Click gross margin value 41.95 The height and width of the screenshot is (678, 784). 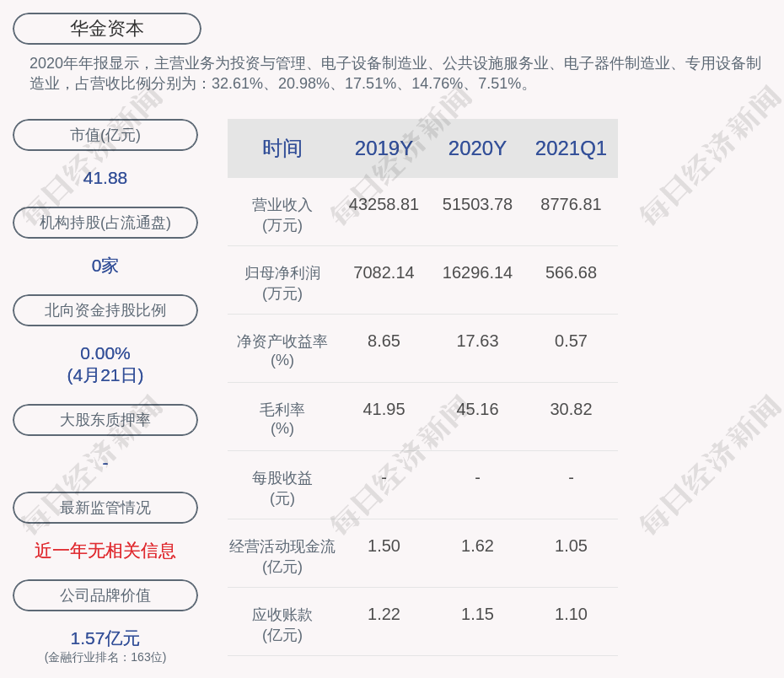[x=384, y=410]
